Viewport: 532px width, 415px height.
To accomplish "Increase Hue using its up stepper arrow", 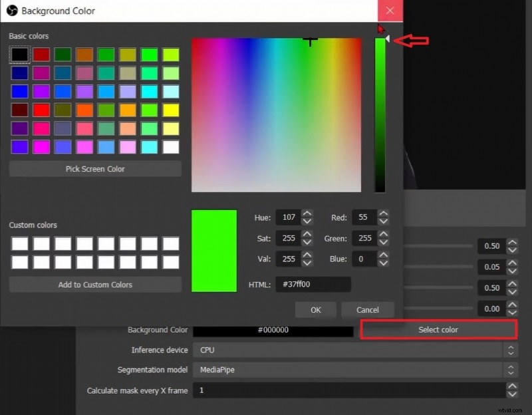I will pyautogui.click(x=307, y=213).
